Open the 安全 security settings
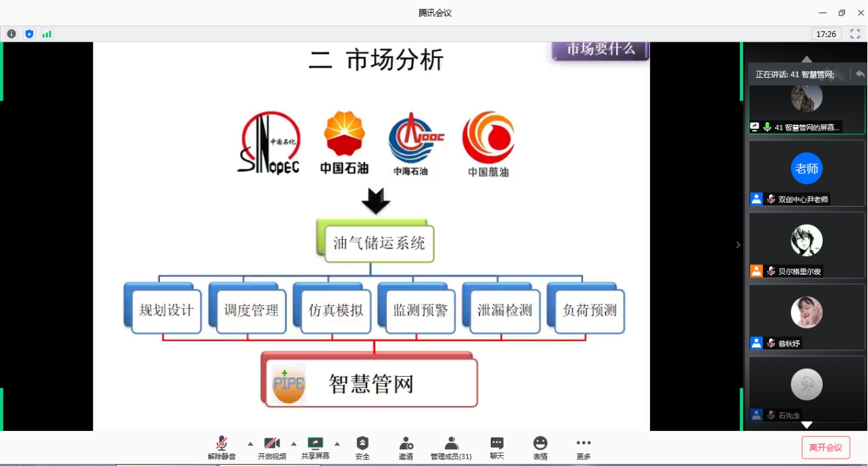868x466 pixels. [x=362, y=448]
